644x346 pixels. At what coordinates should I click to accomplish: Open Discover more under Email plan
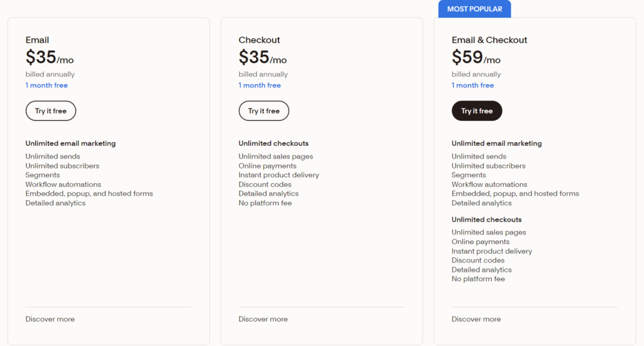click(x=50, y=319)
